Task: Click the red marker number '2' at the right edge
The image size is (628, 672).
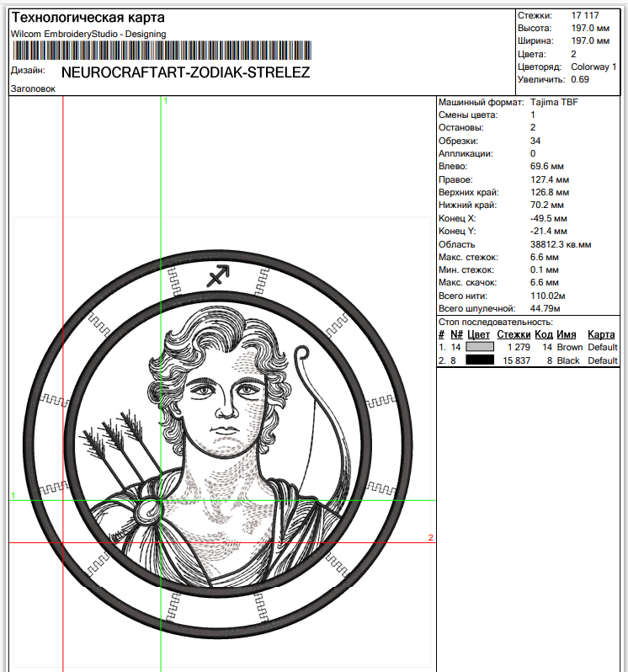Action: tap(430, 537)
